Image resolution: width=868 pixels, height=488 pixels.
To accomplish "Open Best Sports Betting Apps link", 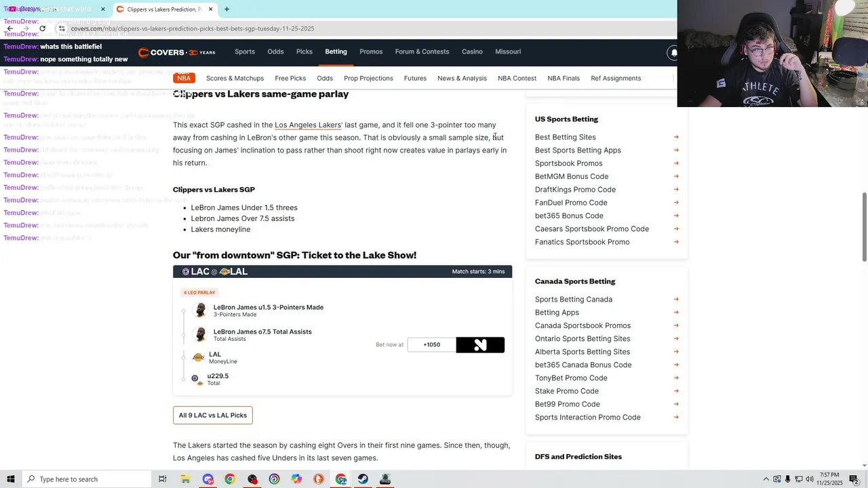I will (578, 150).
